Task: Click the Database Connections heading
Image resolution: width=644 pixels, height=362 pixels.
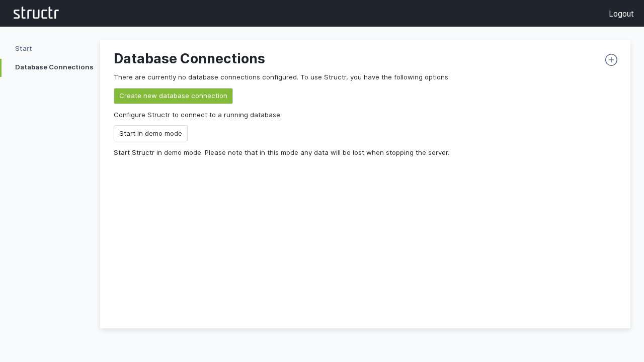Action: pyautogui.click(x=189, y=59)
